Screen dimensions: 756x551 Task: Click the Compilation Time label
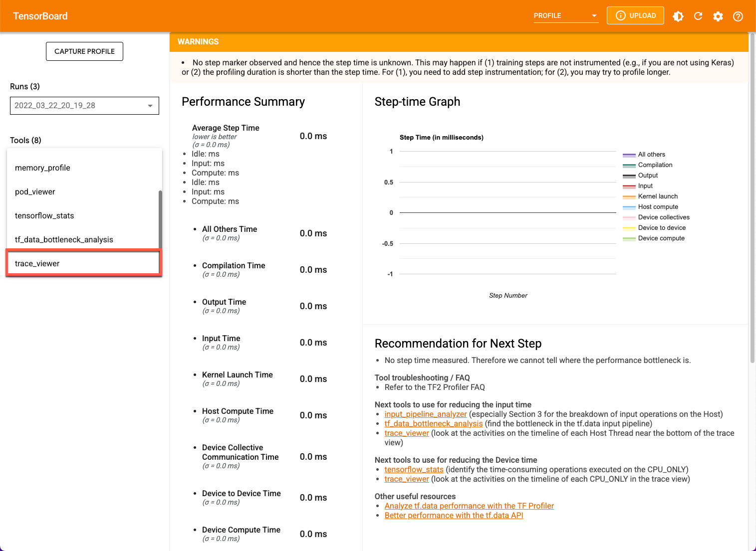pyautogui.click(x=234, y=266)
